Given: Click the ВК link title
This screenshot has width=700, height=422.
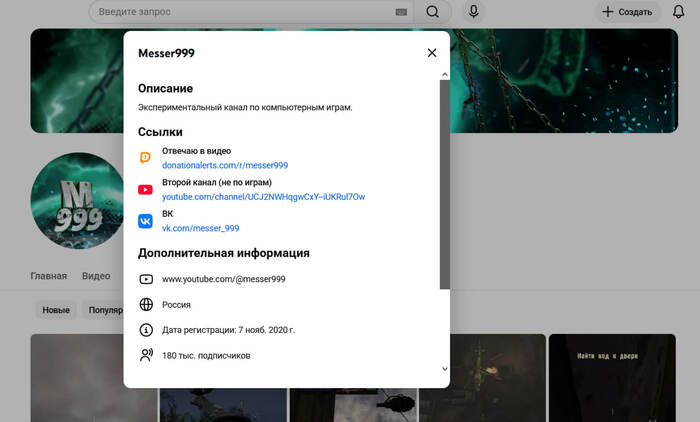Looking at the screenshot, I should click(x=167, y=214).
